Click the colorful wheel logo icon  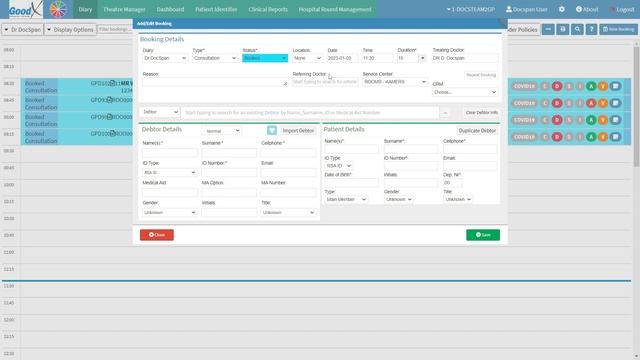tap(58, 9)
